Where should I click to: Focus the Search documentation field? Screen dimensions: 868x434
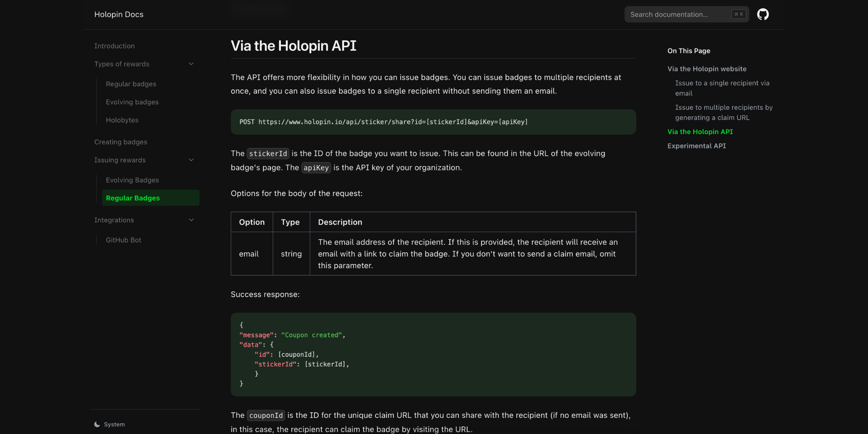tap(687, 14)
